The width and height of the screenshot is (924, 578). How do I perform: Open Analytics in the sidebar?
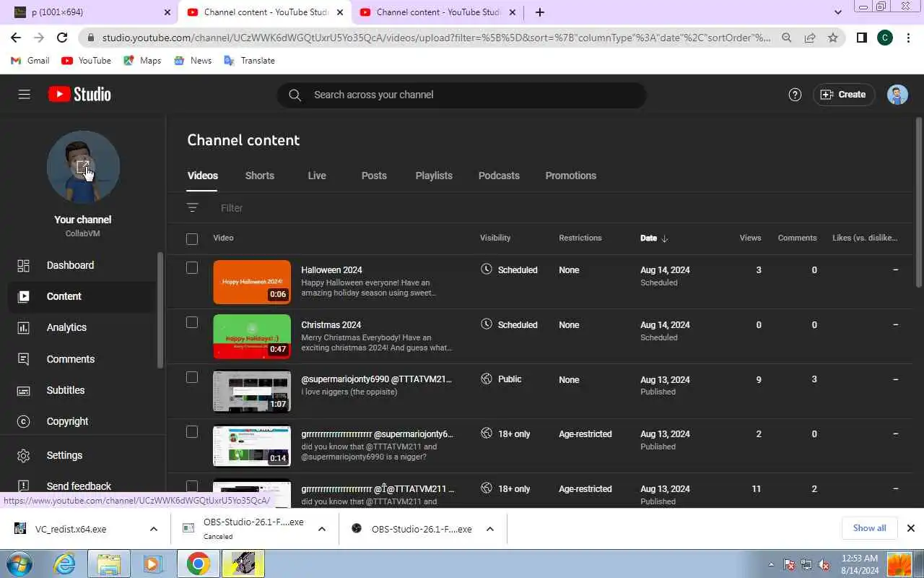coord(83,327)
